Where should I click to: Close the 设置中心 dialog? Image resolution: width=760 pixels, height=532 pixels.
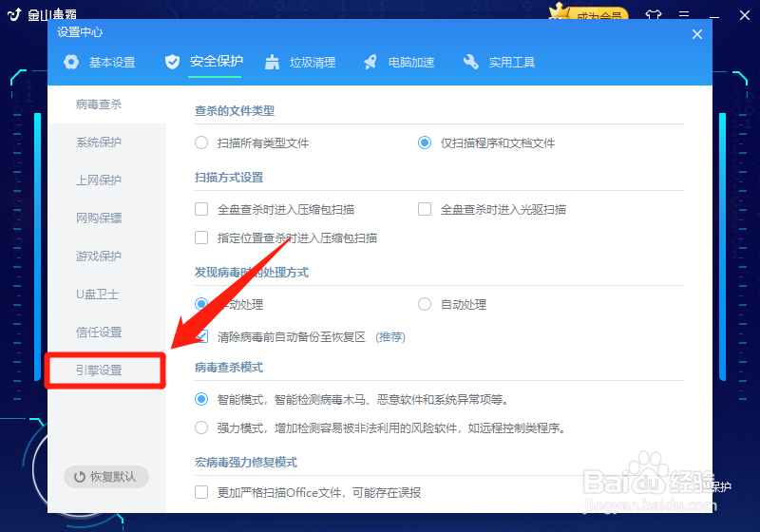697,34
